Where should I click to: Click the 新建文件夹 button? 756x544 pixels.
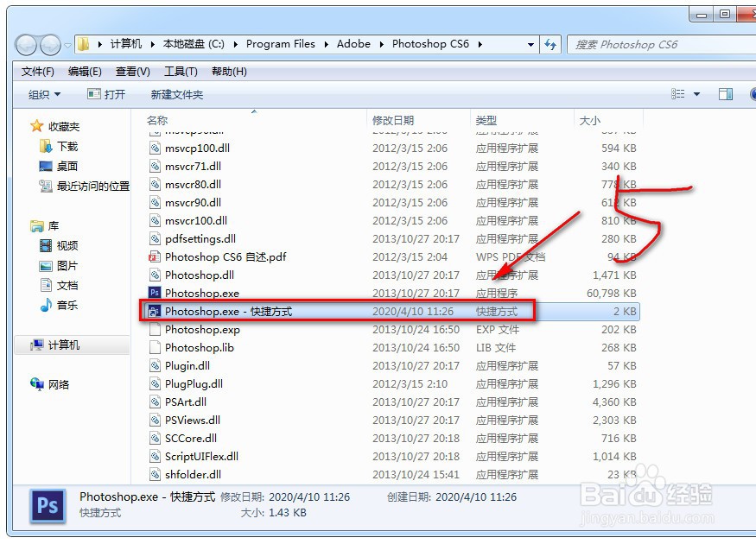click(x=177, y=94)
